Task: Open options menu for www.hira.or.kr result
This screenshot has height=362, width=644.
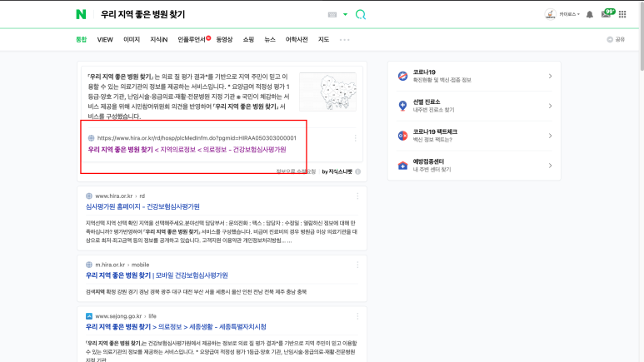Action: tap(357, 196)
